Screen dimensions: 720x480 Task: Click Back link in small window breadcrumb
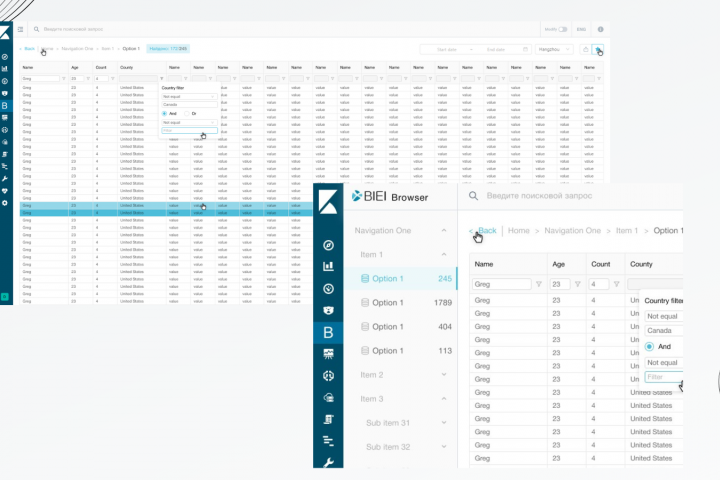(29, 49)
